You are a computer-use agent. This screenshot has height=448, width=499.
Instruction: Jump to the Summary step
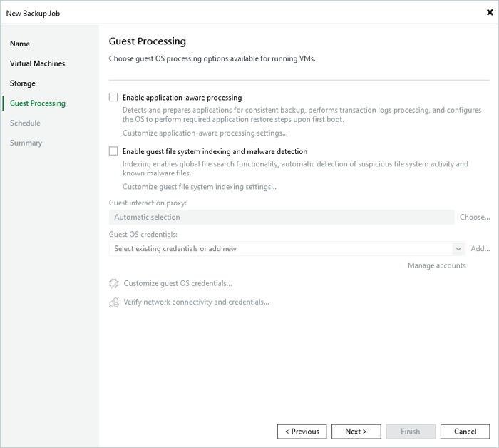(26, 143)
